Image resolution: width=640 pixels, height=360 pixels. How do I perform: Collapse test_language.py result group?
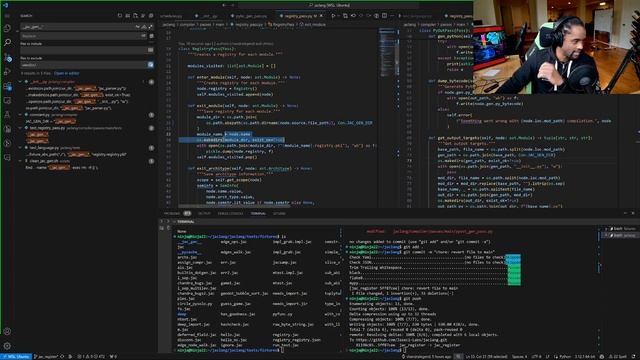[20, 148]
